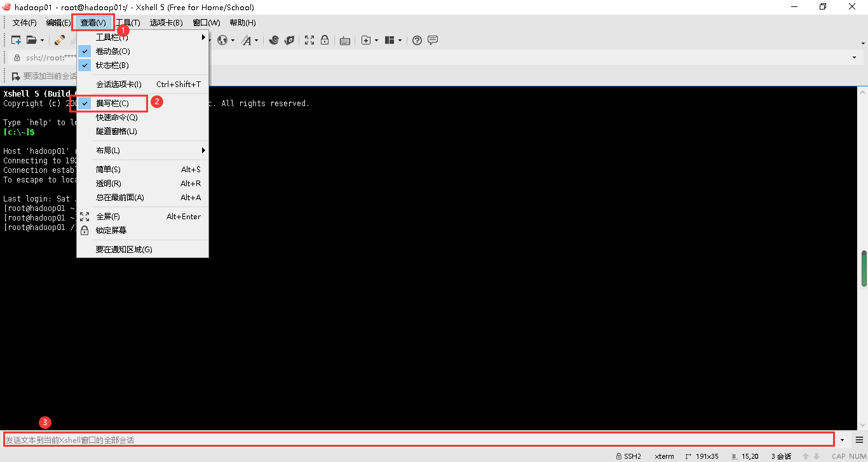Open the compose bar target dropdown arrow

coord(843,440)
